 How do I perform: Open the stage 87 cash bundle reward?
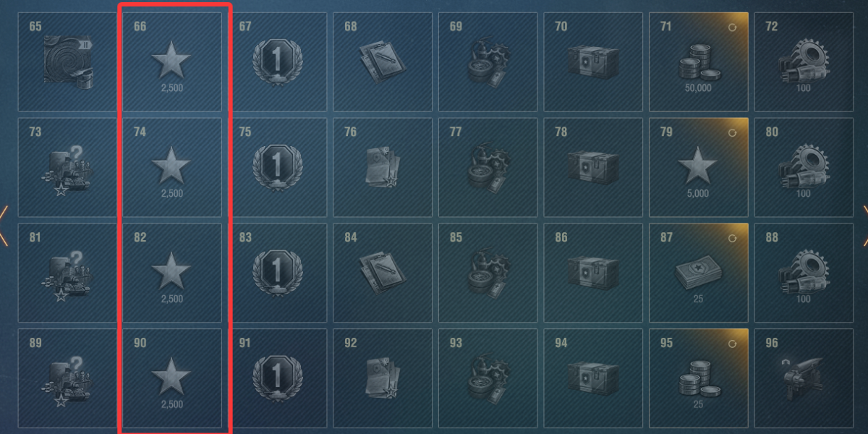[x=698, y=273]
